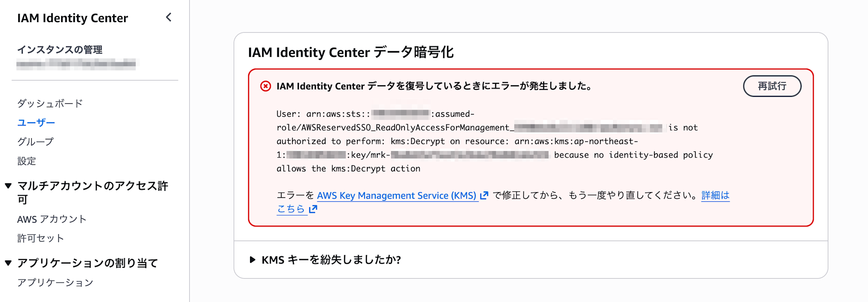Image resolution: width=868 pixels, height=302 pixels.
Task: Collapse the IAM Identity Center sidebar chevron
Action: 169,17
